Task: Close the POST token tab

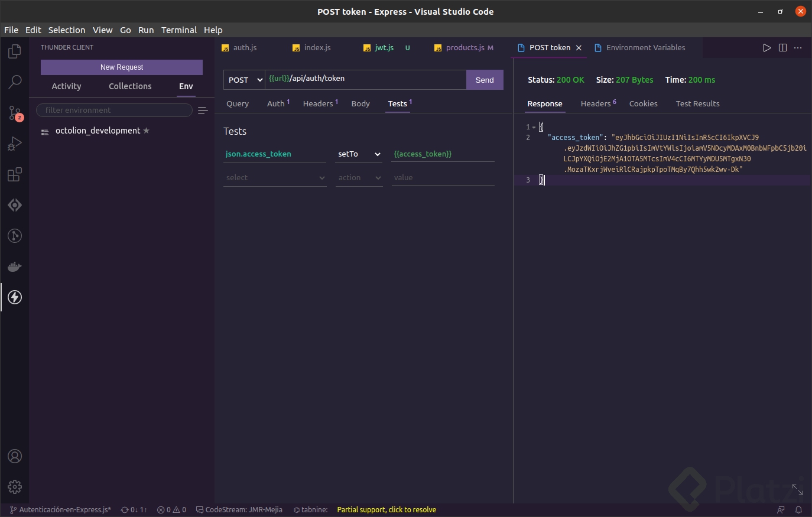Action: coord(579,48)
